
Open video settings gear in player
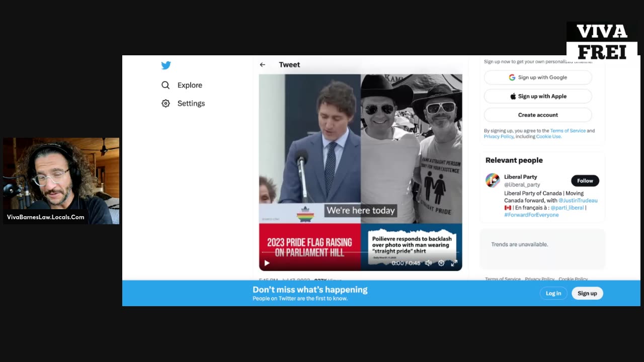[441, 263]
